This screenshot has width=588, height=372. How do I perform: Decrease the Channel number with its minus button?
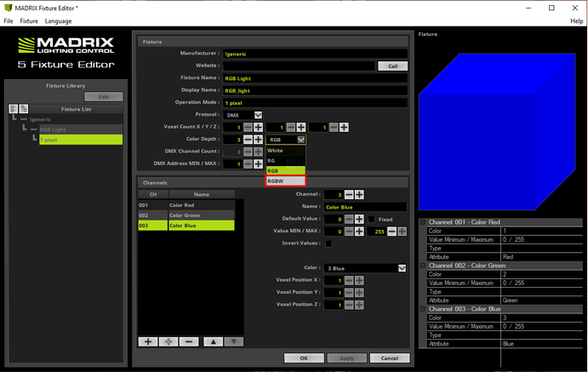[349, 195]
